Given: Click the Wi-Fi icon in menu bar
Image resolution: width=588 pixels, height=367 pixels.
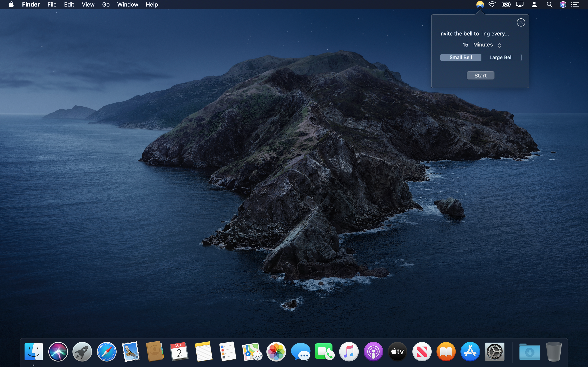Looking at the screenshot, I should tap(492, 4).
